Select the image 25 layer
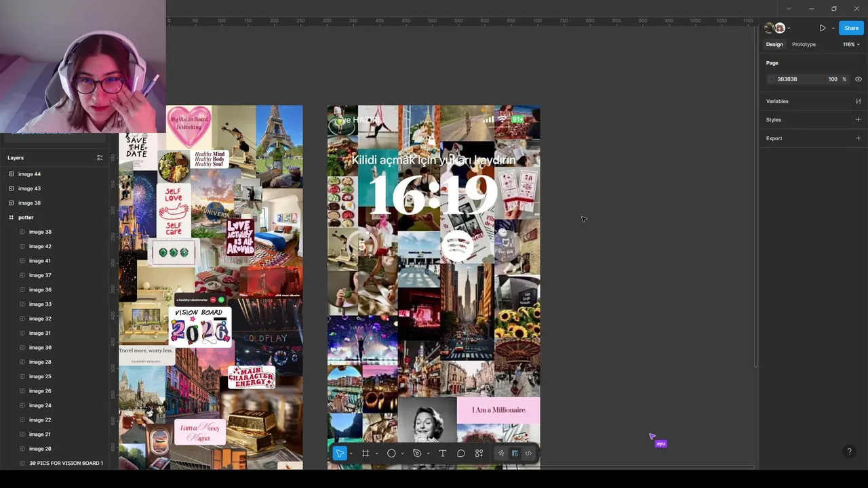868x488 pixels. point(54,376)
